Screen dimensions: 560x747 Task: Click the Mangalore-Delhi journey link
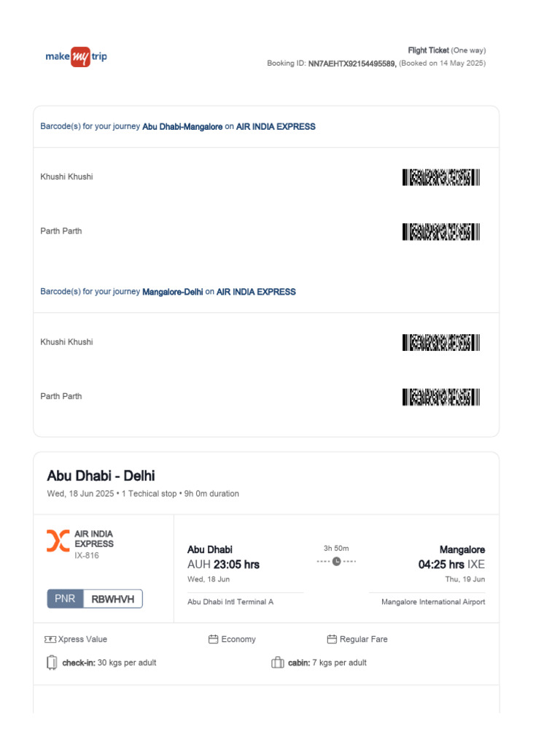click(173, 292)
